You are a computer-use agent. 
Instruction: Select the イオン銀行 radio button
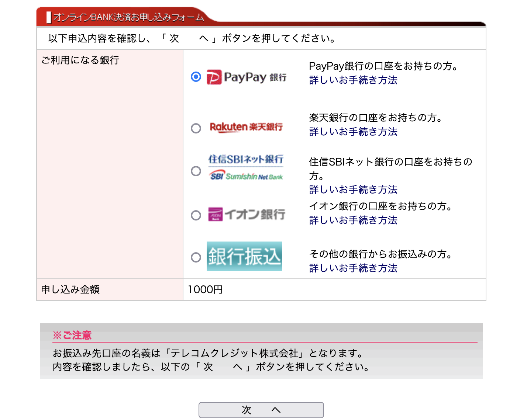coord(196,215)
